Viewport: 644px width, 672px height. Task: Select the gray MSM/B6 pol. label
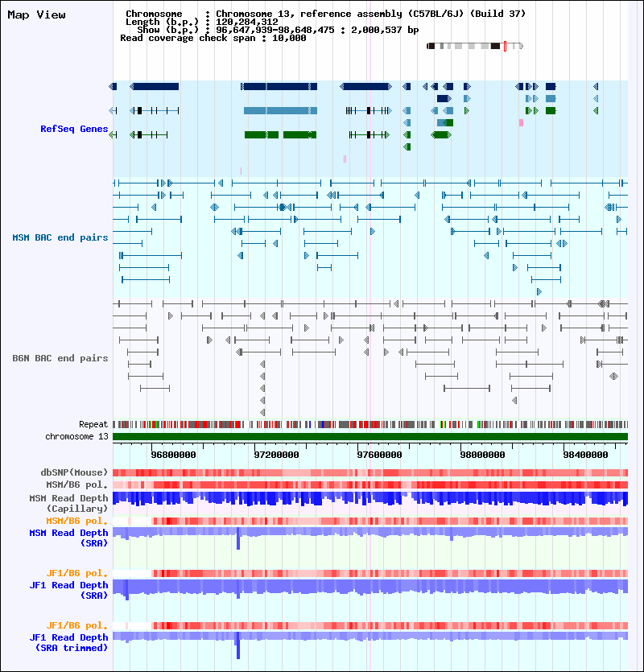[77, 484]
